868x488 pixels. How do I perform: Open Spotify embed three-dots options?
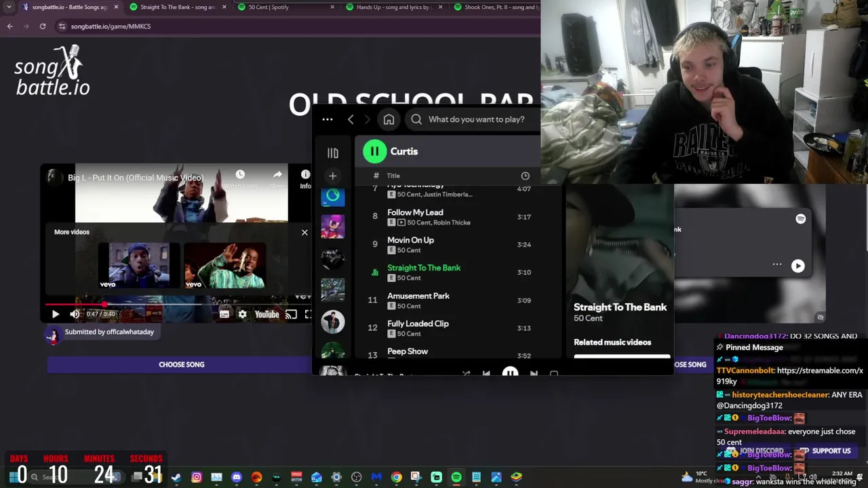[x=777, y=265]
